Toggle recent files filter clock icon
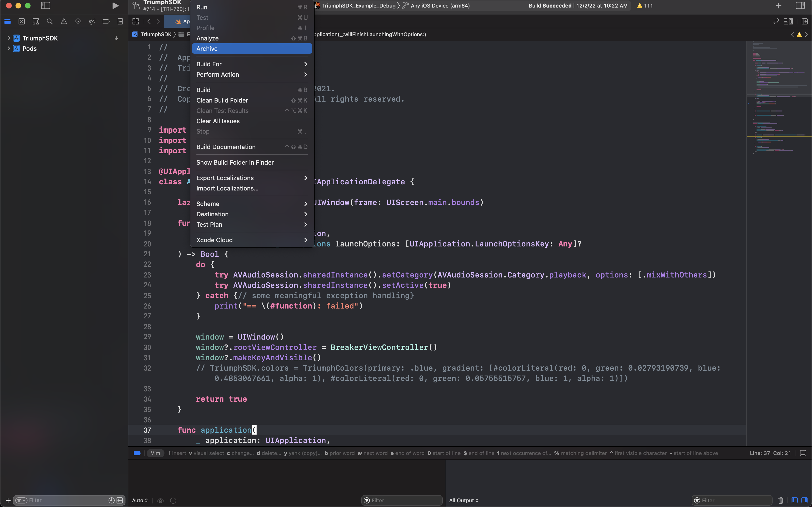The image size is (812, 507). click(x=112, y=500)
